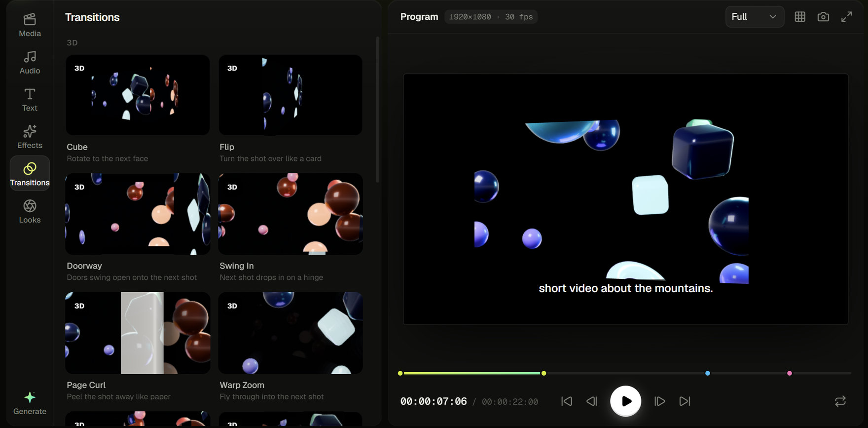
Task: Play the program preview
Action: point(626,401)
